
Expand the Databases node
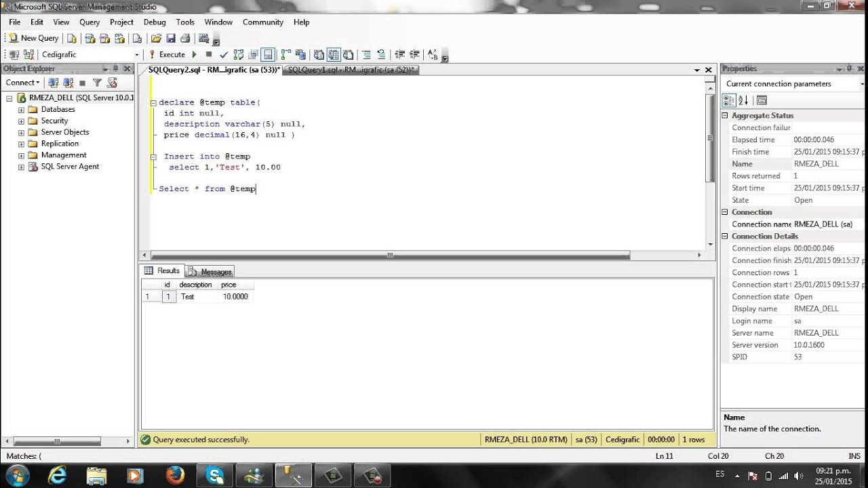click(x=21, y=110)
